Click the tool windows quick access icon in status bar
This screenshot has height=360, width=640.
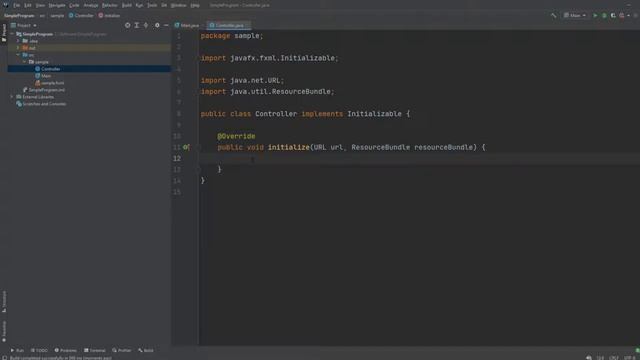coord(4,358)
